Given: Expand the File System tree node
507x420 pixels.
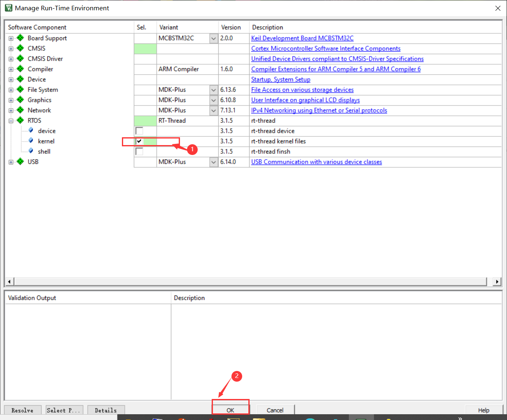Looking at the screenshot, I should click(11, 90).
